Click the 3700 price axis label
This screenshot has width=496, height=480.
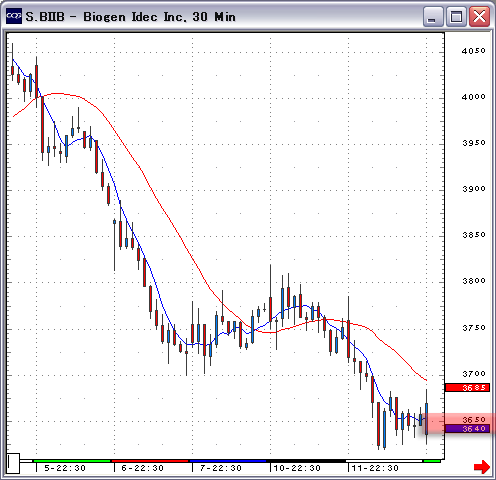coord(474,374)
